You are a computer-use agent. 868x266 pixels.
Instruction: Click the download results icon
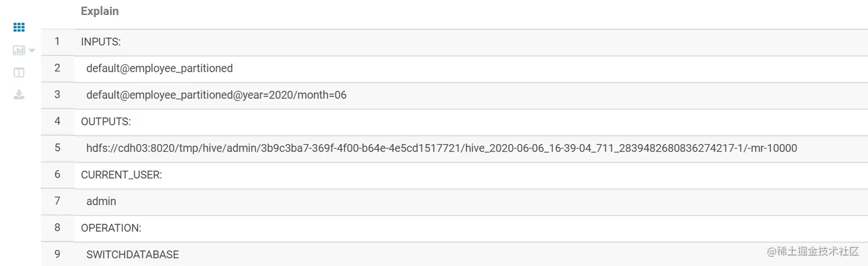click(x=19, y=95)
